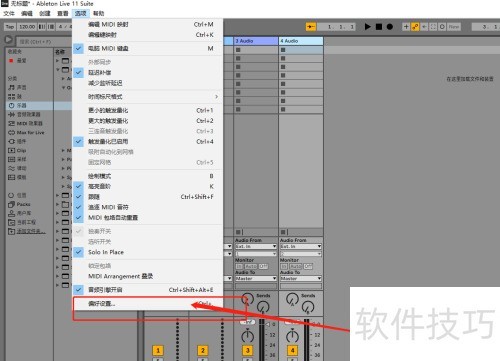Toggle MIDI 包络自动重置 option
500x361 pixels.
(x=148, y=217)
